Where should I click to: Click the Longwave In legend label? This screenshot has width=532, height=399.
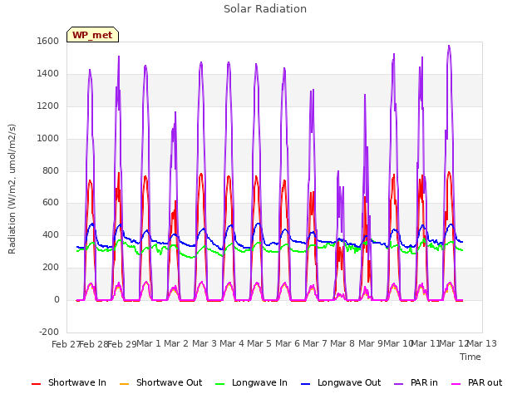click(x=259, y=382)
